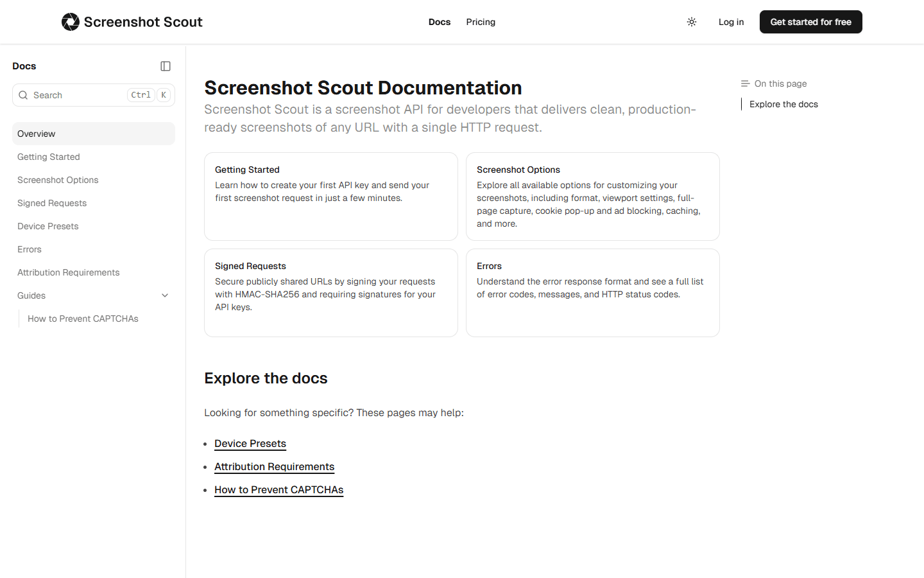Click the 'On this page' list icon
This screenshot has height=578, width=924.
click(x=744, y=83)
